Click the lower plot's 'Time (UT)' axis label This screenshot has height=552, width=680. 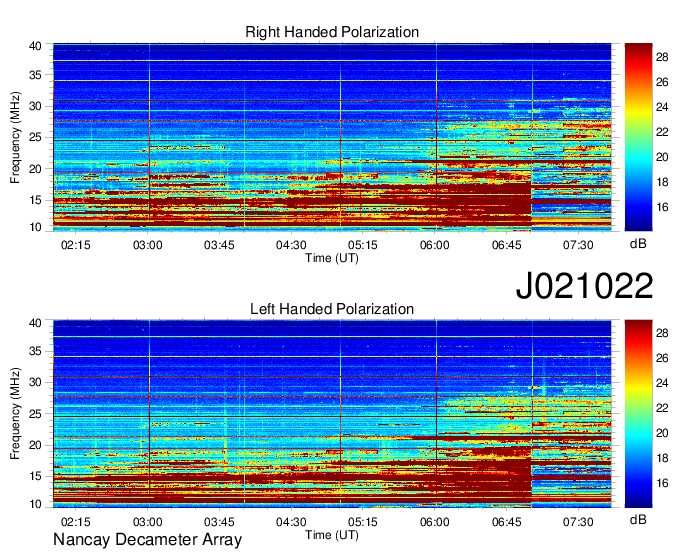pyautogui.click(x=332, y=535)
